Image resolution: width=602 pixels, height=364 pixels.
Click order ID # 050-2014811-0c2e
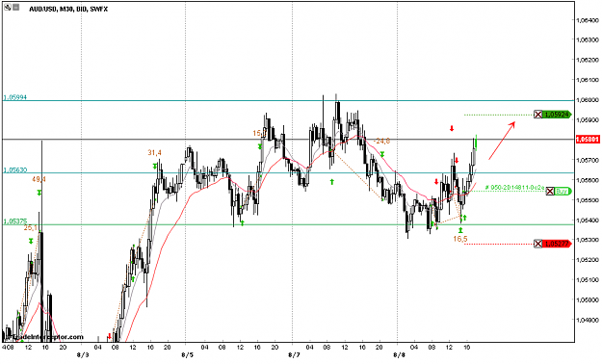514,188
